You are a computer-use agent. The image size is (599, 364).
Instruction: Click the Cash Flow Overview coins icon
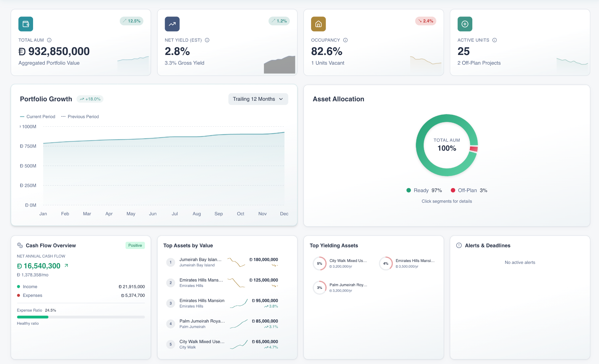tap(20, 245)
